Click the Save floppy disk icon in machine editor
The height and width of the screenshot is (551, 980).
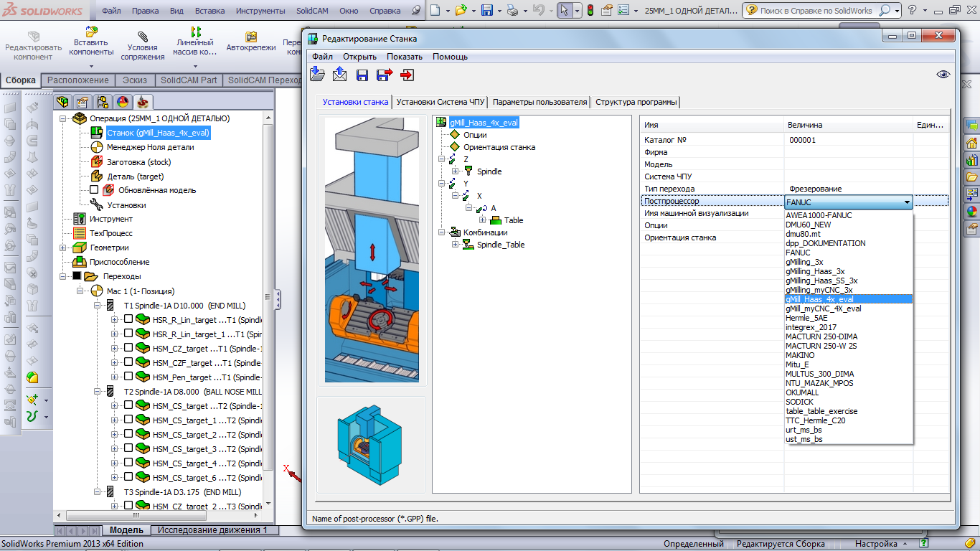pyautogui.click(x=362, y=75)
